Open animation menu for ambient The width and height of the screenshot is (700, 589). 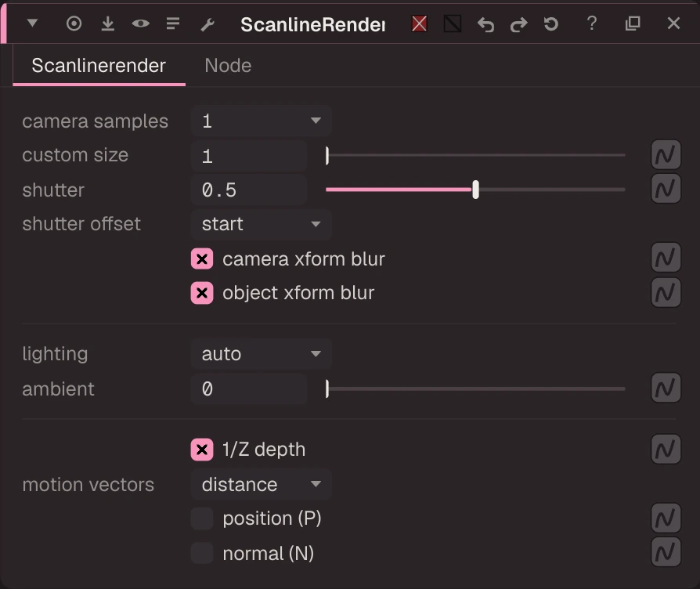tap(666, 388)
